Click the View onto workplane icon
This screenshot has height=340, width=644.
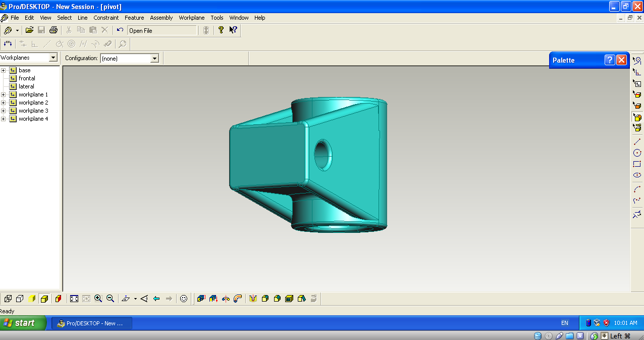click(126, 299)
